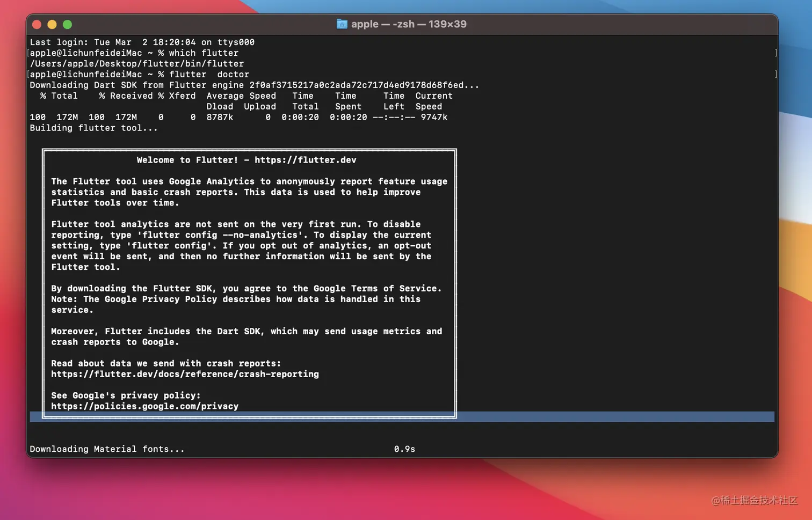Click the 'Downloading Dart SDK from Flutter engine' line

(x=255, y=85)
